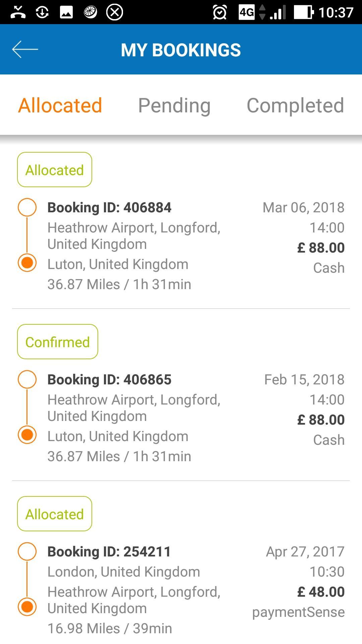Tap the pickup circle for booking 406865
Image resolution: width=362 pixels, height=644 pixels.
coord(27,379)
